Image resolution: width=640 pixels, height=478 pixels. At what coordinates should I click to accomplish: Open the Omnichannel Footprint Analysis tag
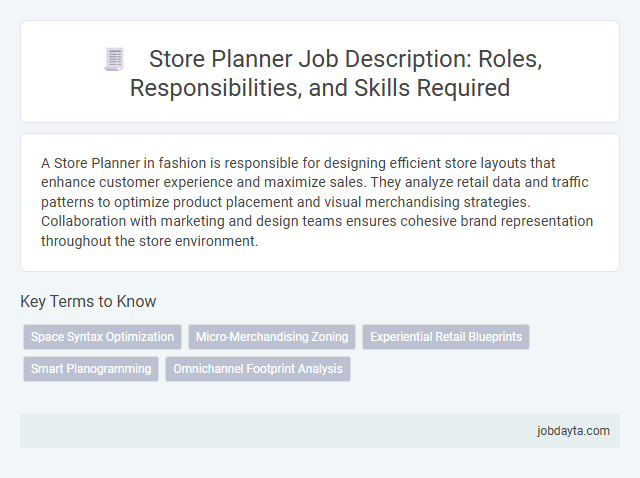click(258, 369)
